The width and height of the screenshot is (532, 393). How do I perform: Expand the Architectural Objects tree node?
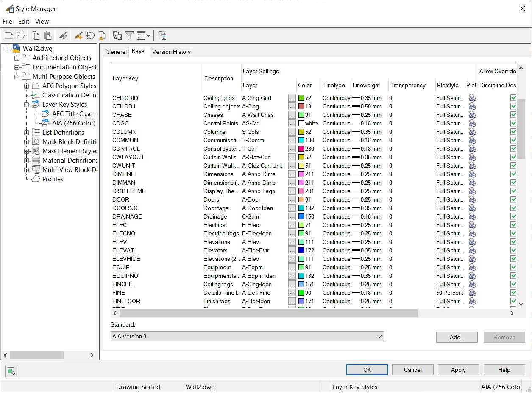click(x=17, y=58)
